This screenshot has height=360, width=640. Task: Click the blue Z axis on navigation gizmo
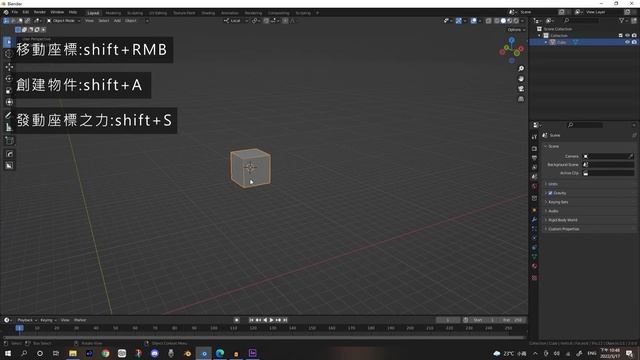pyautogui.click(x=511, y=40)
